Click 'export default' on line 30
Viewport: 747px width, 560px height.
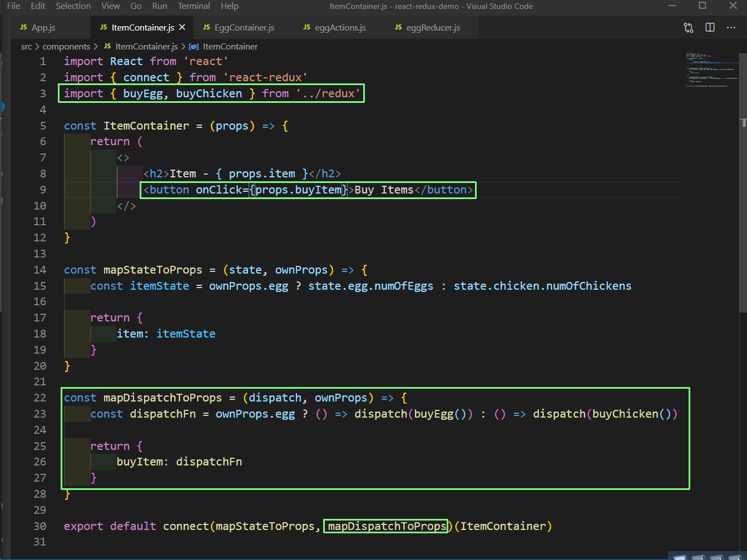click(110, 526)
